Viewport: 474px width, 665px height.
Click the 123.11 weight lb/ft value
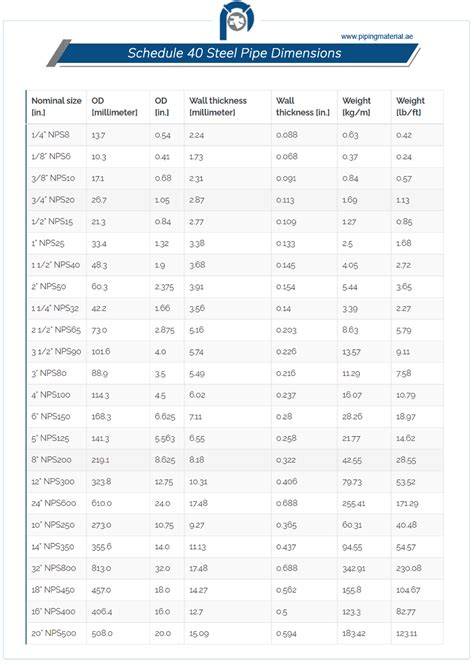click(407, 634)
